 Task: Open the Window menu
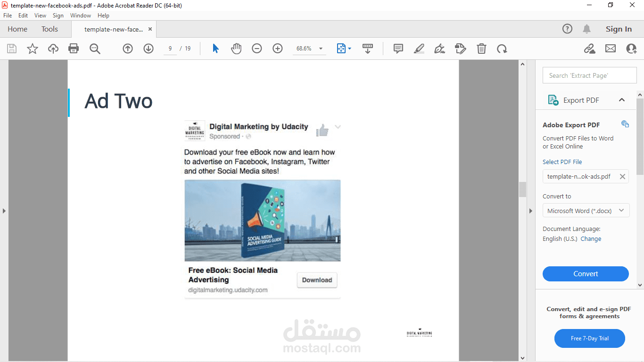click(x=81, y=16)
